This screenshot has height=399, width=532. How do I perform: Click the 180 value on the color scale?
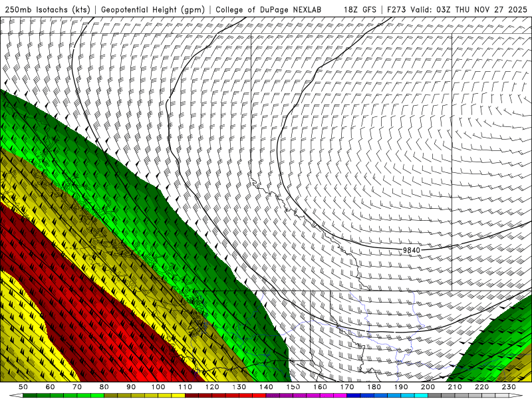tap(374, 387)
